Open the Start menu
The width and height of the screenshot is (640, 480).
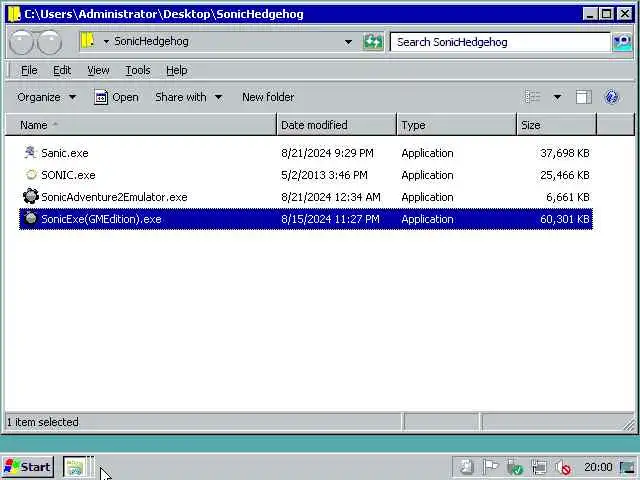click(28, 467)
